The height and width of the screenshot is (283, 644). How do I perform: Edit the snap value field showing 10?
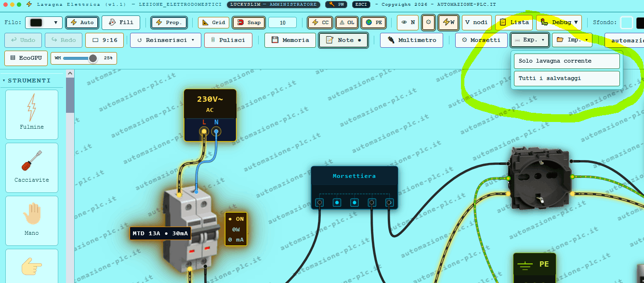282,23
